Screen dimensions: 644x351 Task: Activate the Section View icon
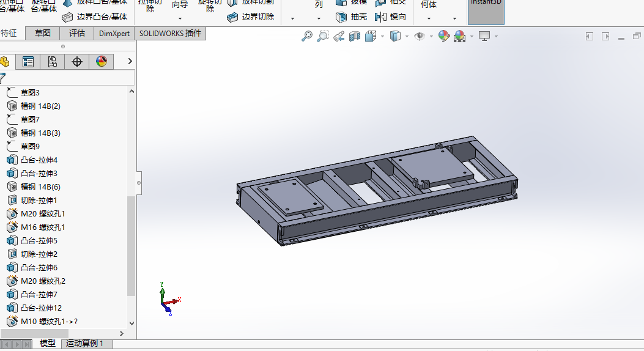[355, 37]
